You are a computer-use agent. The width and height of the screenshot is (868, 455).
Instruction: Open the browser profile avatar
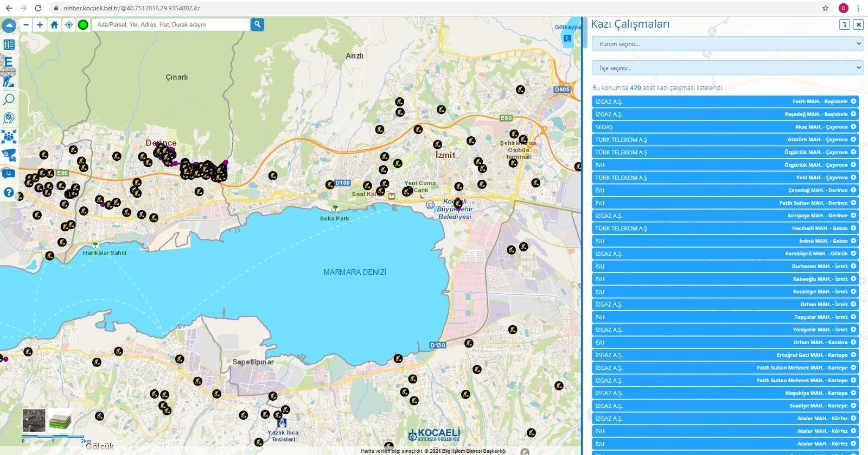point(843,8)
